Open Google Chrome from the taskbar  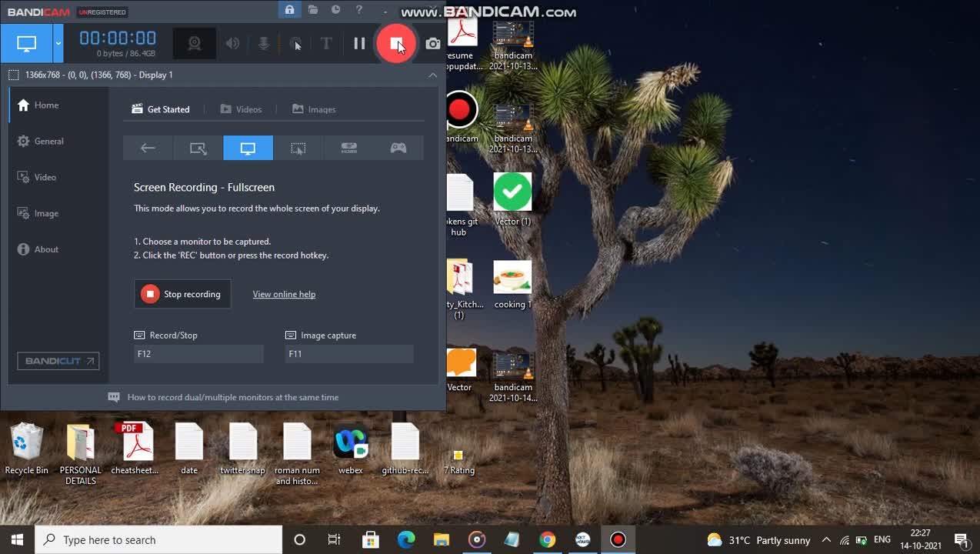click(x=547, y=540)
